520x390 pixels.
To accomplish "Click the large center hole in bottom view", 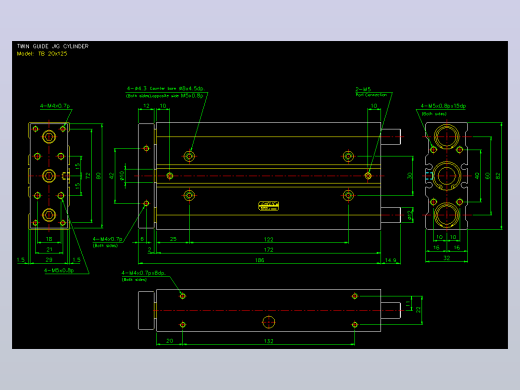I will pos(268,322).
